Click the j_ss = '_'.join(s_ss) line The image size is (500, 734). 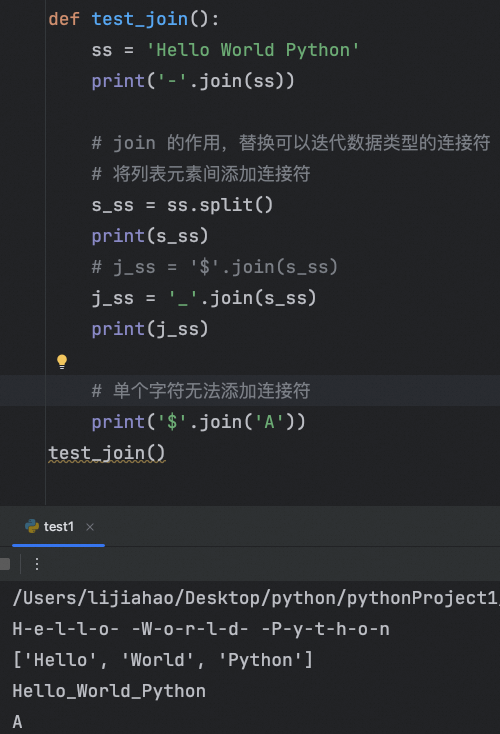(204, 298)
